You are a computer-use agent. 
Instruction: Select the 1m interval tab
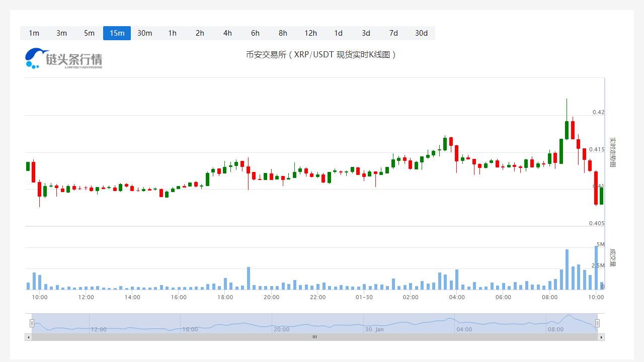coord(34,33)
